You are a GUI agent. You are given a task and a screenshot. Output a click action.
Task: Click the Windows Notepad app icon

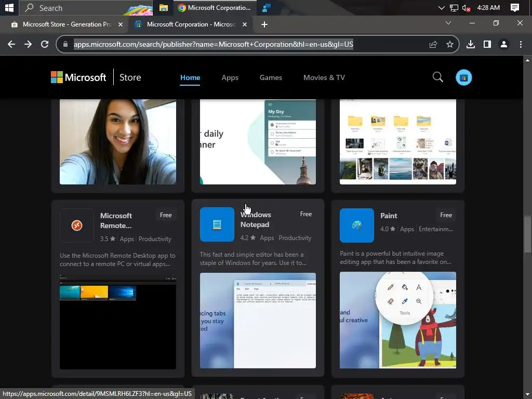(217, 224)
